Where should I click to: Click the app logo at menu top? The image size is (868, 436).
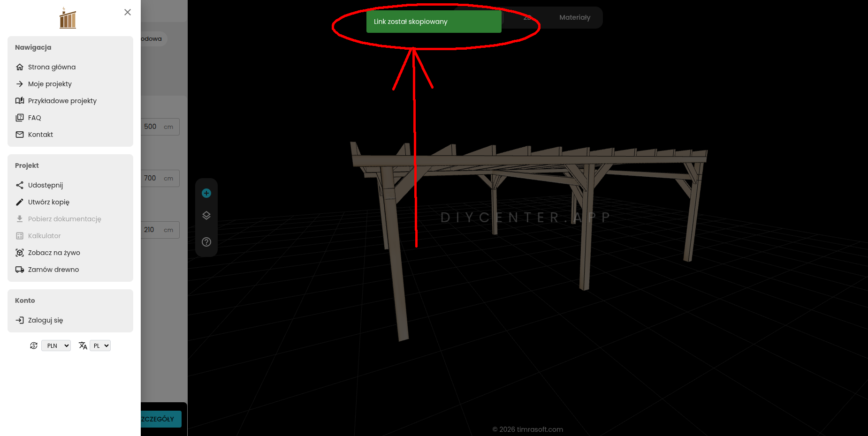pos(68,18)
